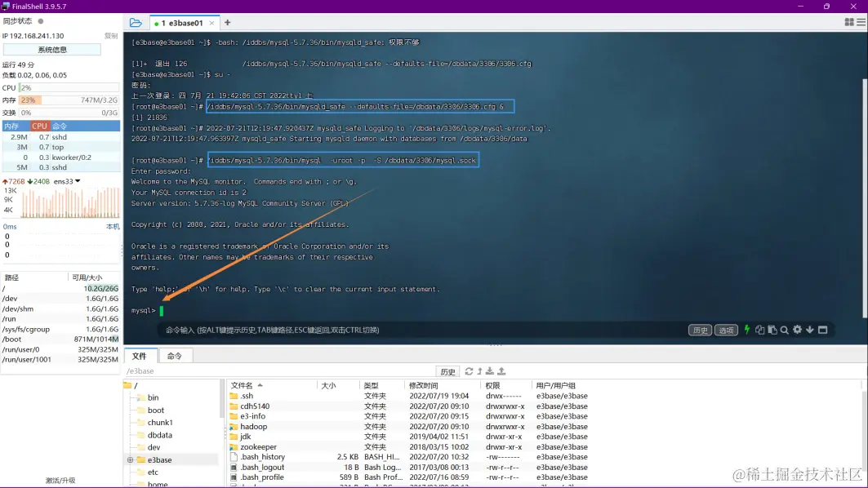
Task: Open the hamburger main menu icon
Action: 861,22
